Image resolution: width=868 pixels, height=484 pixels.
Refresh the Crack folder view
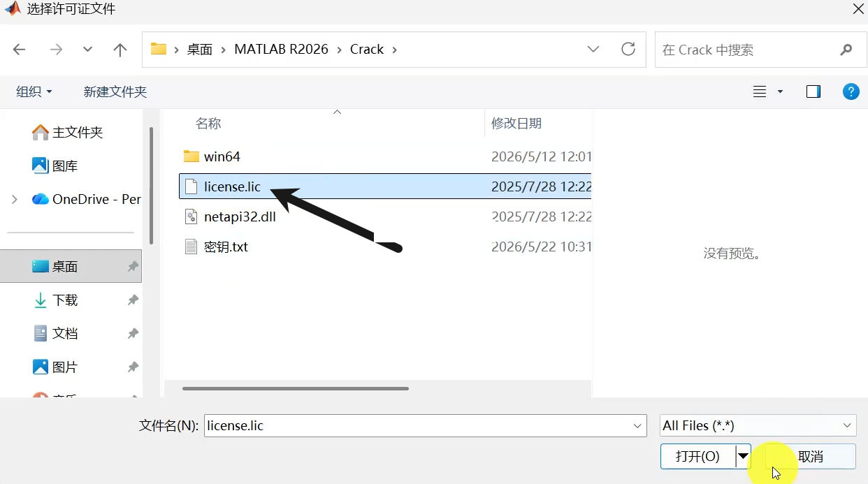pos(628,49)
